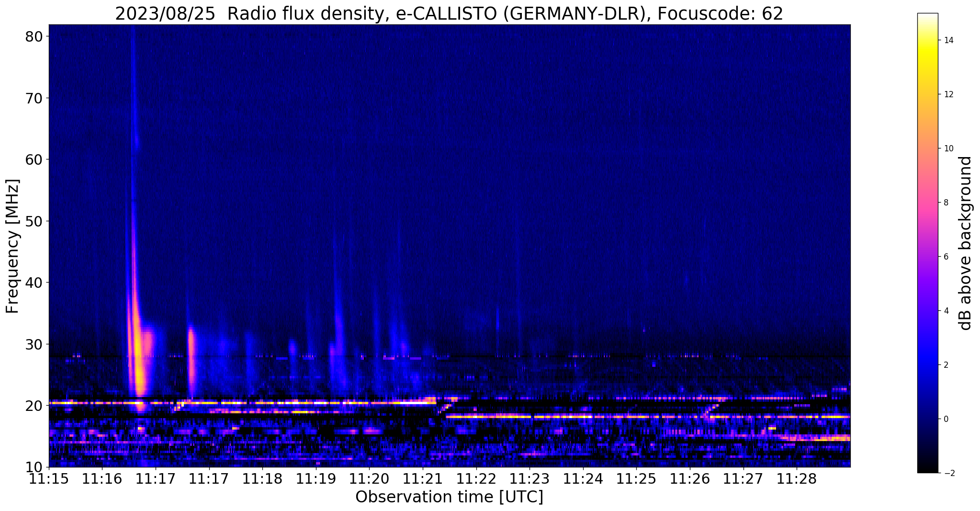Viewport: 980px width, 511px height.
Task: Click the time tick label 11:20
Action: [x=369, y=479]
